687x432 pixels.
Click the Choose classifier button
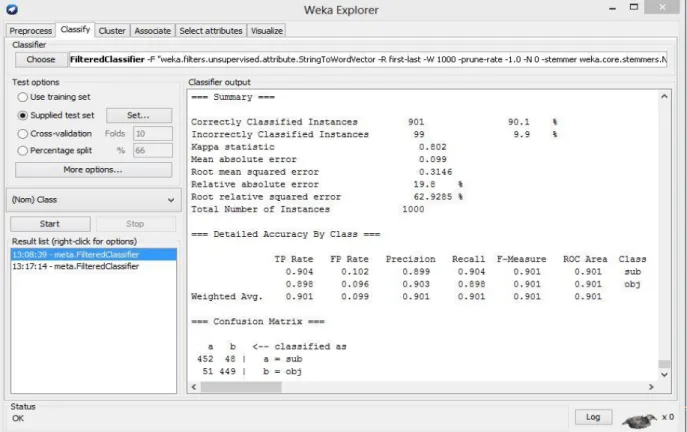tap(41, 60)
